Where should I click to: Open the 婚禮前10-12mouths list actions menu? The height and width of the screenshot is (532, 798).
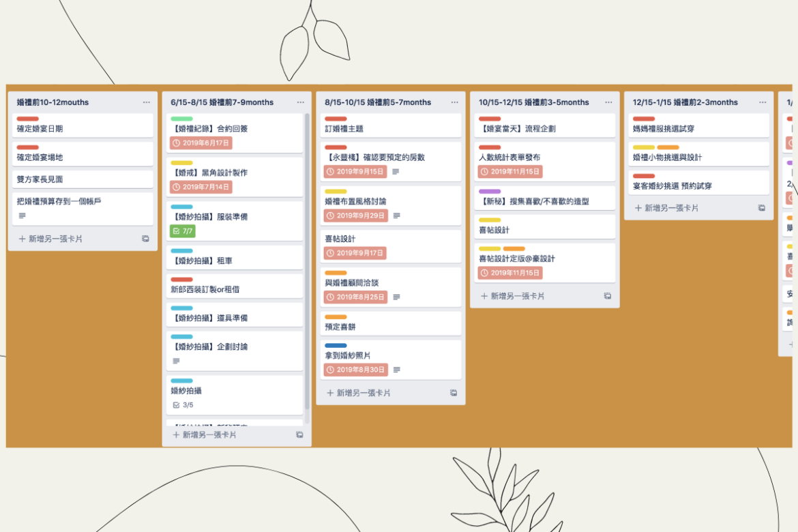(146, 102)
